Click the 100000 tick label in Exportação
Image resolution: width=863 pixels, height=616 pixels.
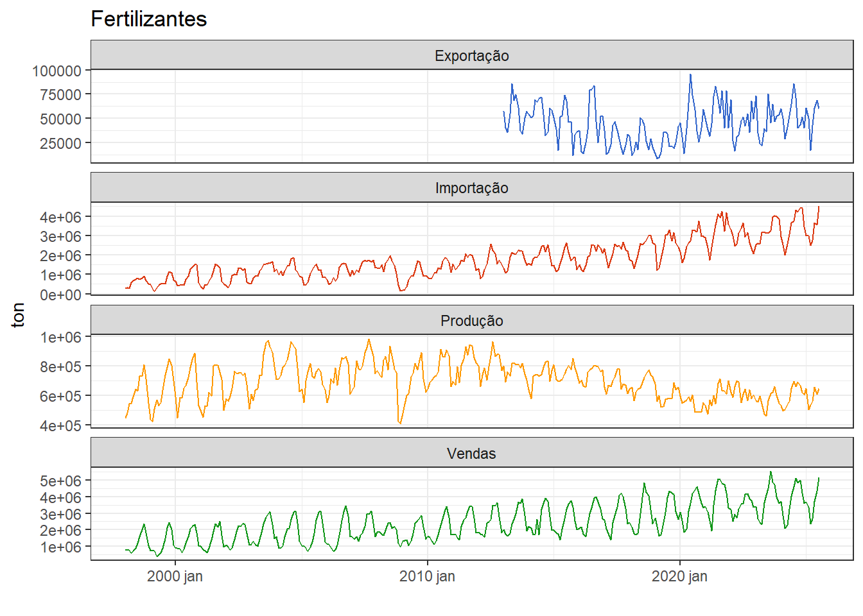(57, 71)
